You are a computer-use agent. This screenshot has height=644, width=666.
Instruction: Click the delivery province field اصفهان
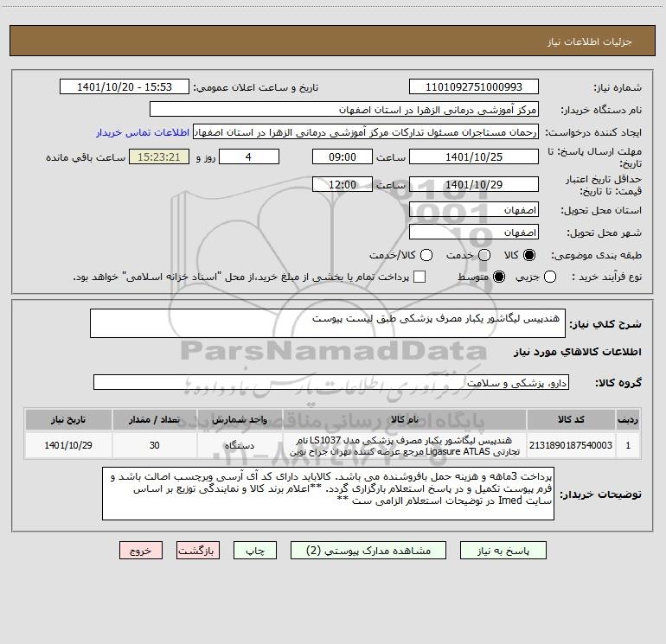[474, 210]
